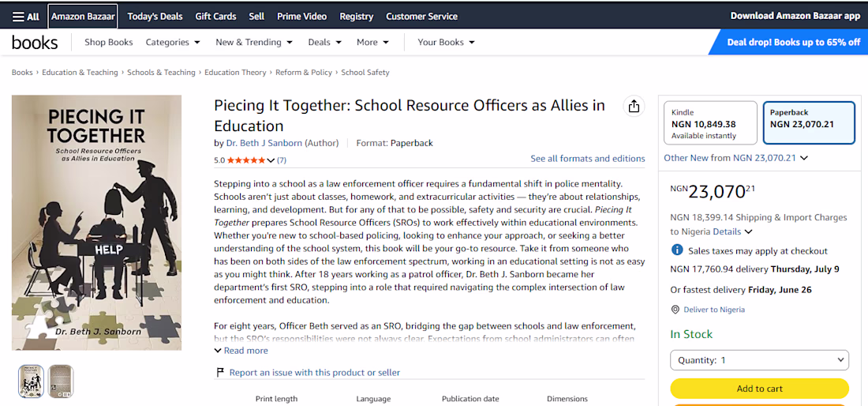Expand the Categories dropdown
The image size is (868, 406).
[x=173, y=42]
